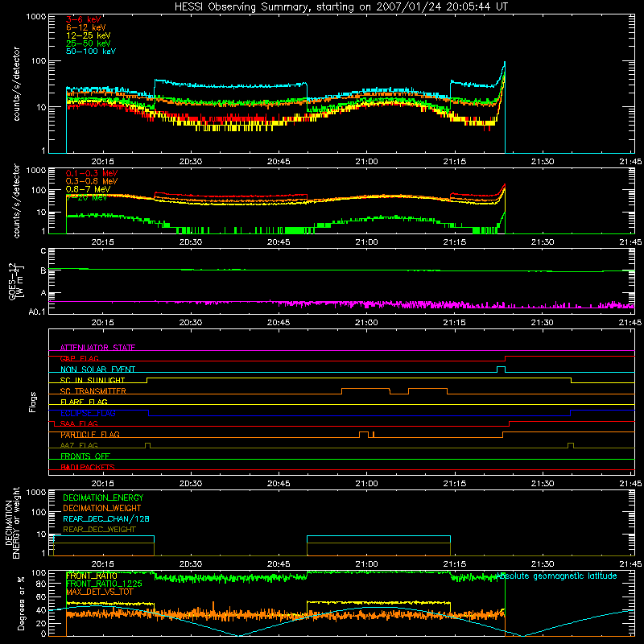
Task: Select the REAR_DEC_CHAN/128 legend label
Action: coord(106,518)
